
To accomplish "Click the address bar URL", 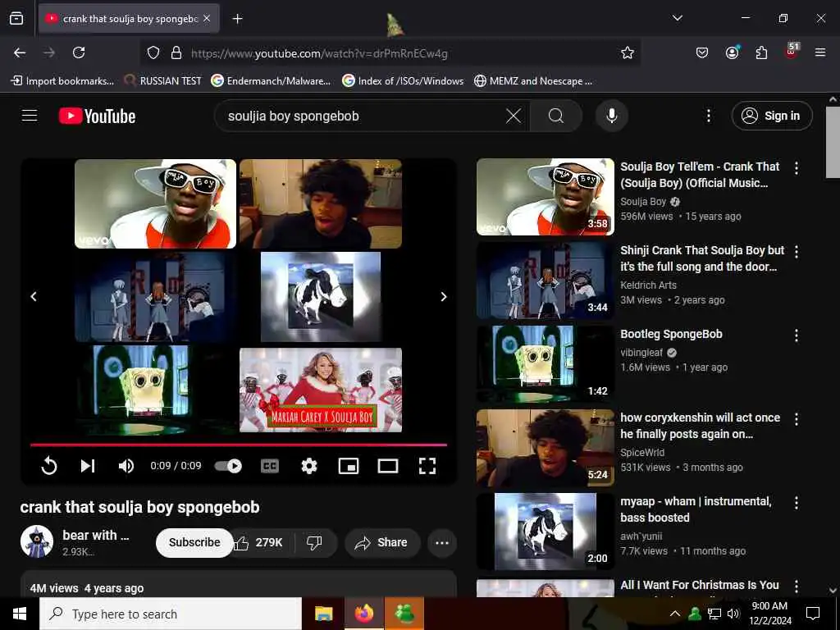I will [x=319, y=53].
